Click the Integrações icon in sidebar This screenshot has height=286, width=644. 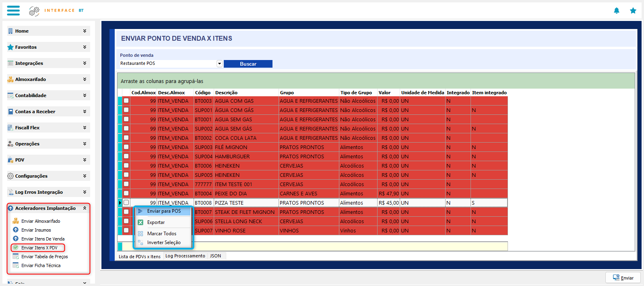(x=10, y=63)
